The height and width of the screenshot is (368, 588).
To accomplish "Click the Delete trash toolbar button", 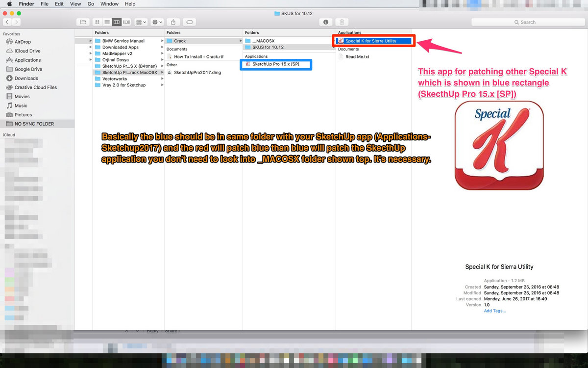I will tap(342, 22).
